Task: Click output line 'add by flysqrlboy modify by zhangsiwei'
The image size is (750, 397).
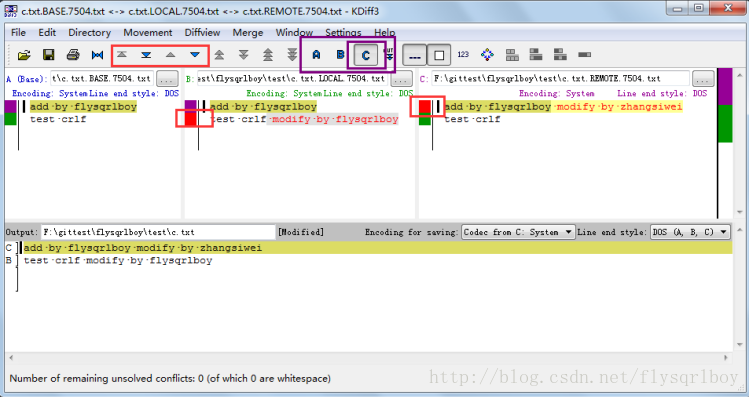Action: pos(143,248)
